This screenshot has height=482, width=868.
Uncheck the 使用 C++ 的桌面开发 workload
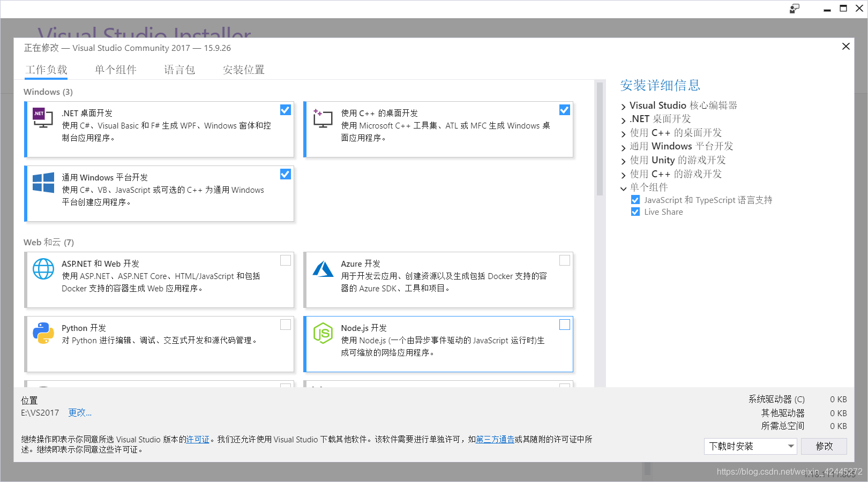pos(565,110)
